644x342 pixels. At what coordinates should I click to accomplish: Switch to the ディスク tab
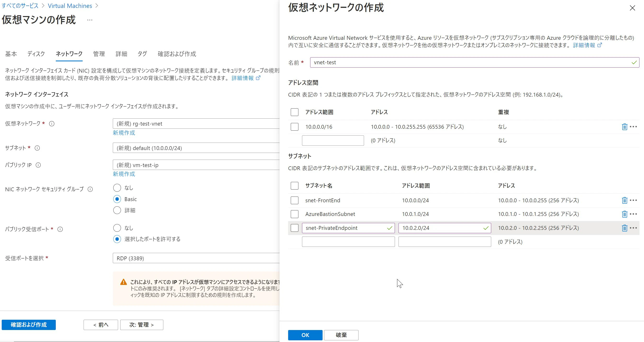(x=36, y=54)
